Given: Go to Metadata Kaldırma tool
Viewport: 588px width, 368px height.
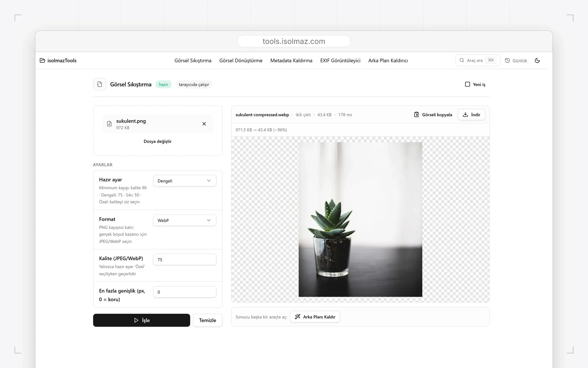Looking at the screenshot, I should pos(291,60).
